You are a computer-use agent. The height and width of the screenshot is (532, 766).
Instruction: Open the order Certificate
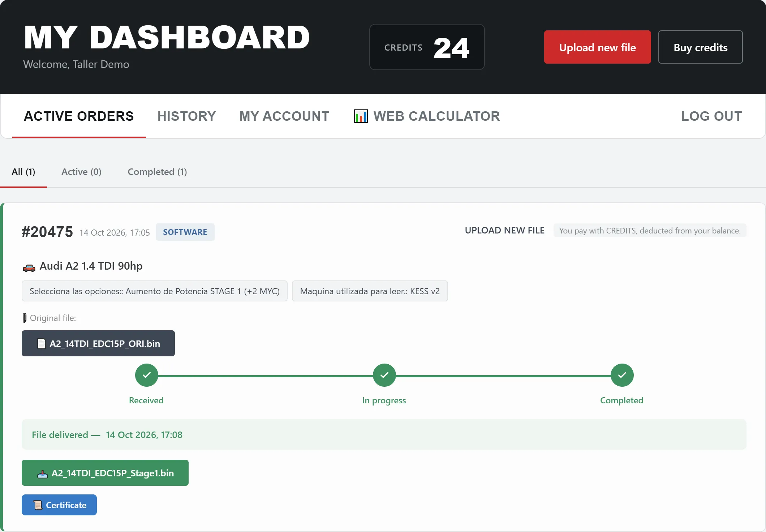point(59,505)
